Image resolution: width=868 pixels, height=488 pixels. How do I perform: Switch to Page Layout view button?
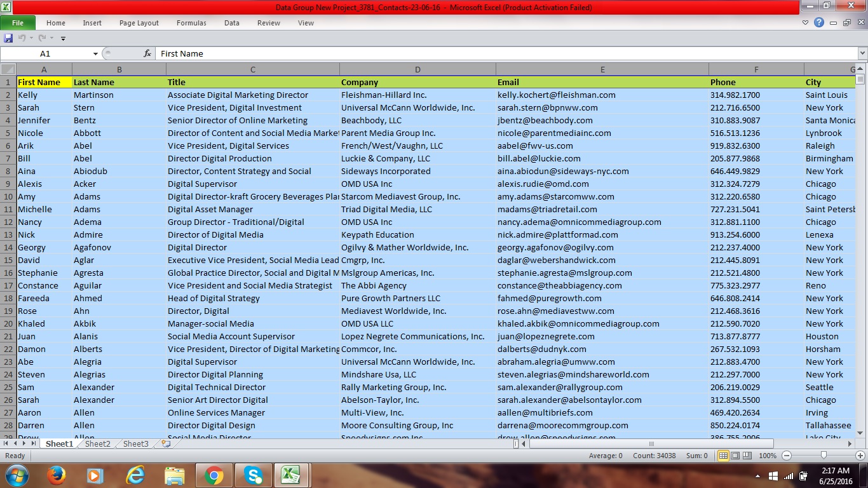coord(735,456)
